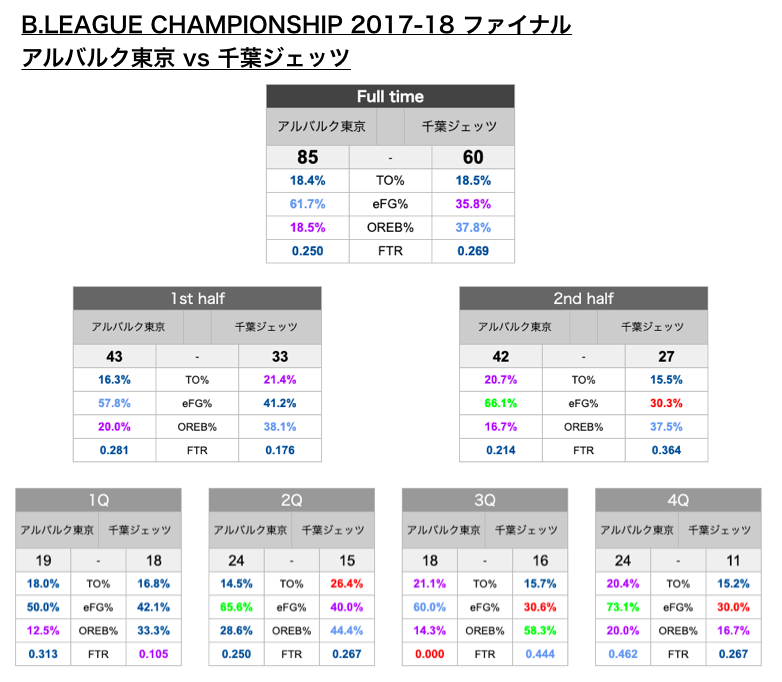Click the 3Q table header
This screenshot has height=682, width=782.
pyautogui.click(x=484, y=500)
